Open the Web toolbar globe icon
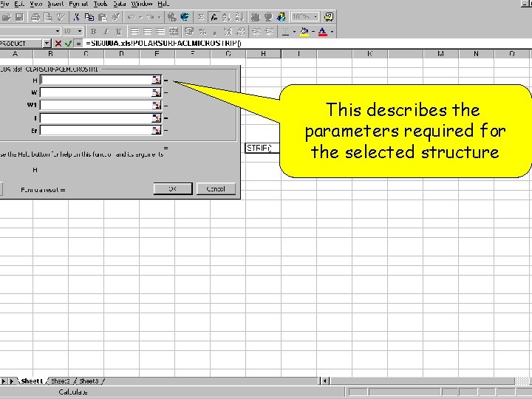The image size is (532, 399). [x=185, y=17]
